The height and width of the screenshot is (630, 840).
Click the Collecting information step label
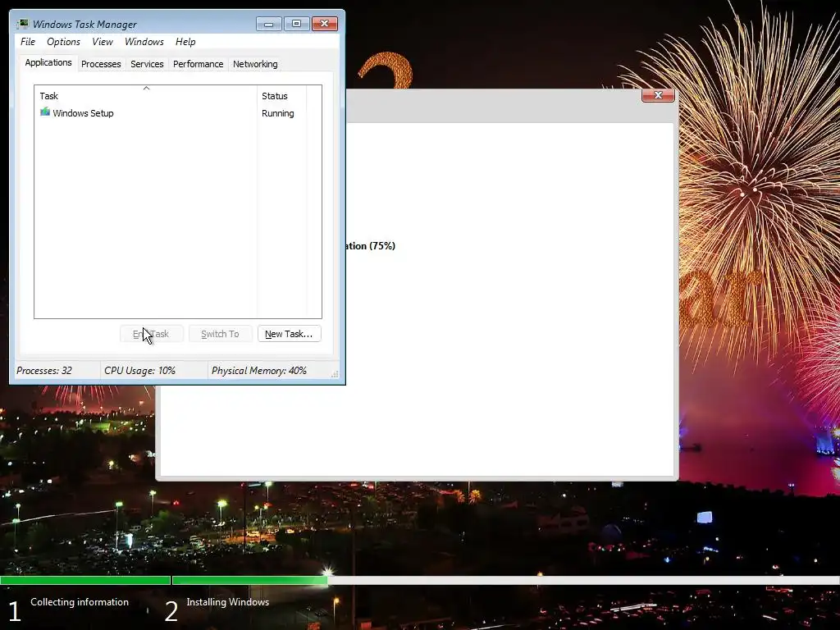tap(80, 602)
